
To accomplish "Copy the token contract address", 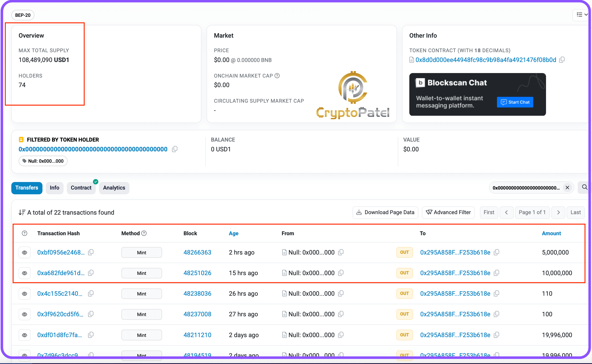I will (x=562, y=60).
